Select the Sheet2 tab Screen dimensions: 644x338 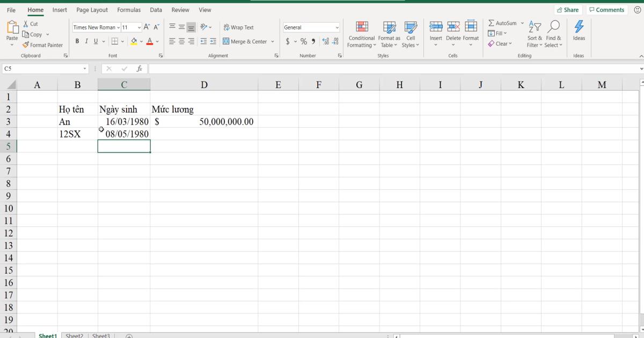click(74, 335)
